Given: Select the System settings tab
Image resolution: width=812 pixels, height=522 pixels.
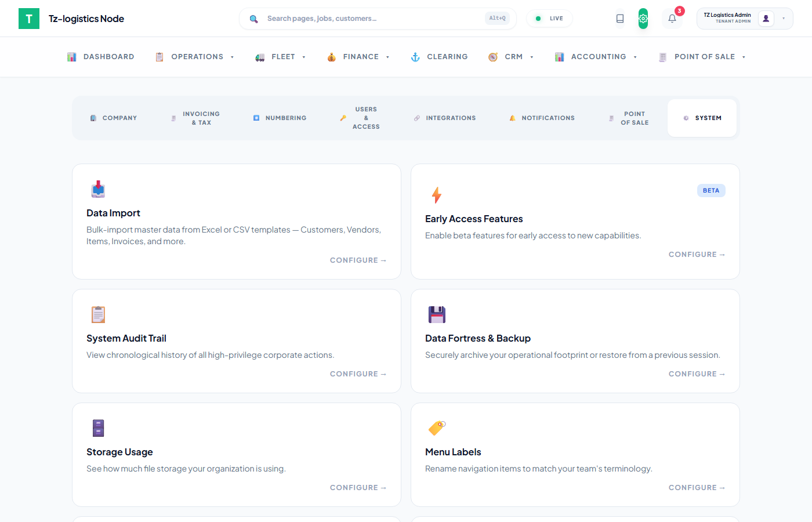Looking at the screenshot, I should click(x=702, y=118).
